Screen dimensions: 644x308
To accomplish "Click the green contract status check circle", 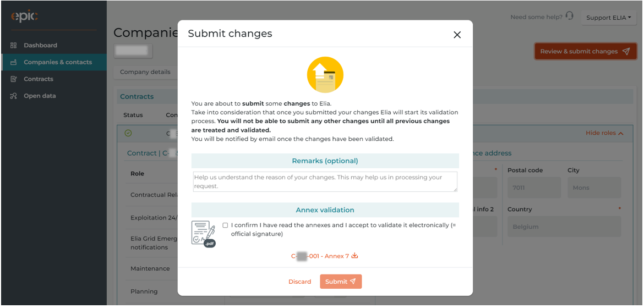I will [x=128, y=133].
